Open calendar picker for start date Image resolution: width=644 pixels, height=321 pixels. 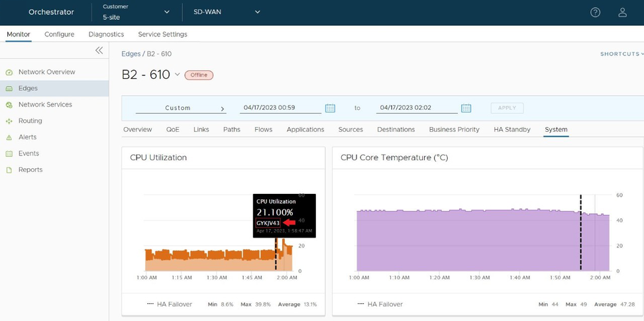click(330, 108)
